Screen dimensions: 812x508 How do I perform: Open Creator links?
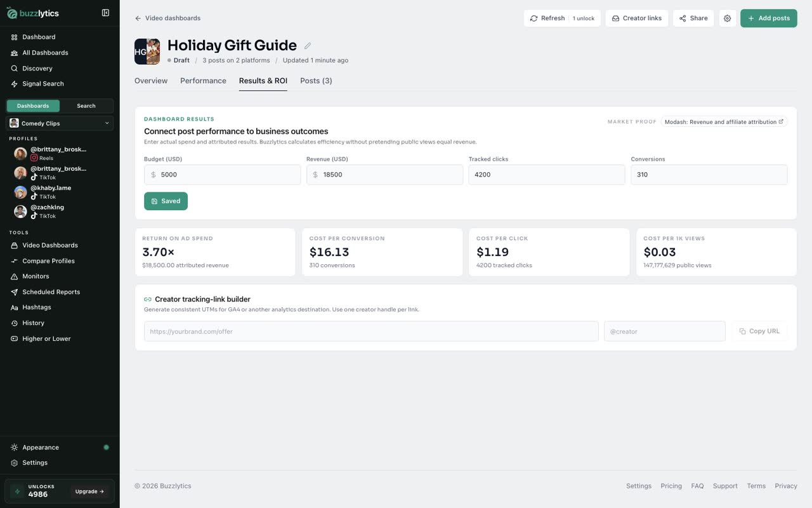click(636, 18)
